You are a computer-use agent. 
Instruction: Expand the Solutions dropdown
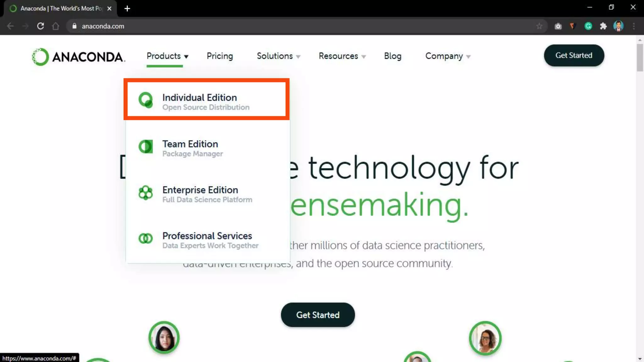pyautogui.click(x=278, y=56)
